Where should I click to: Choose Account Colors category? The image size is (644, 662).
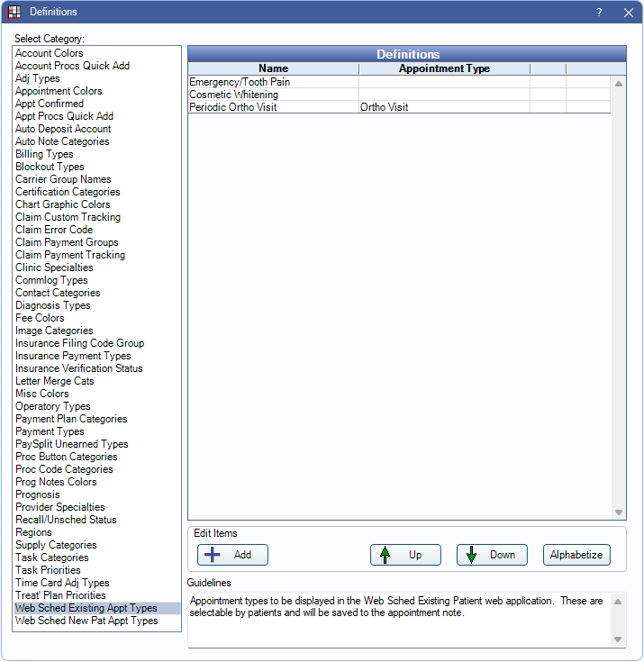point(50,53)
